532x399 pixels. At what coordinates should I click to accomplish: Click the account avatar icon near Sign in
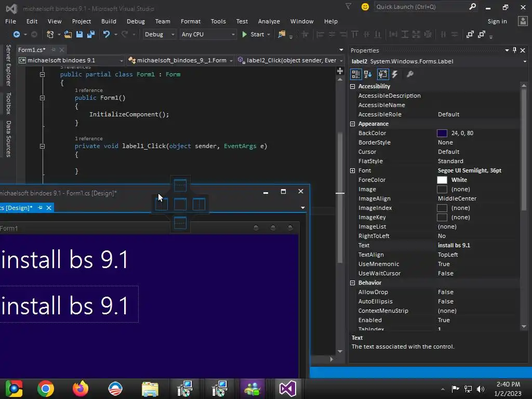click(523, 21)
